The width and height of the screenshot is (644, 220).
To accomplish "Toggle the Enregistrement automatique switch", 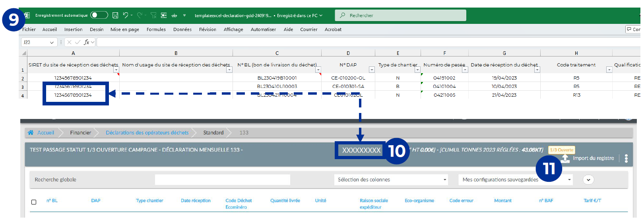I will [99, 15].
